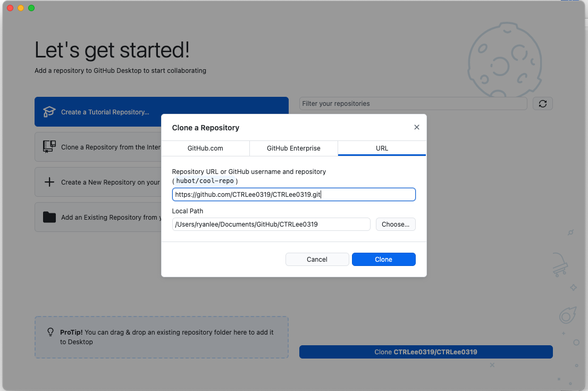Switch to the GitHub.com tab
This screenshot has height=391, width=588.
205,148
